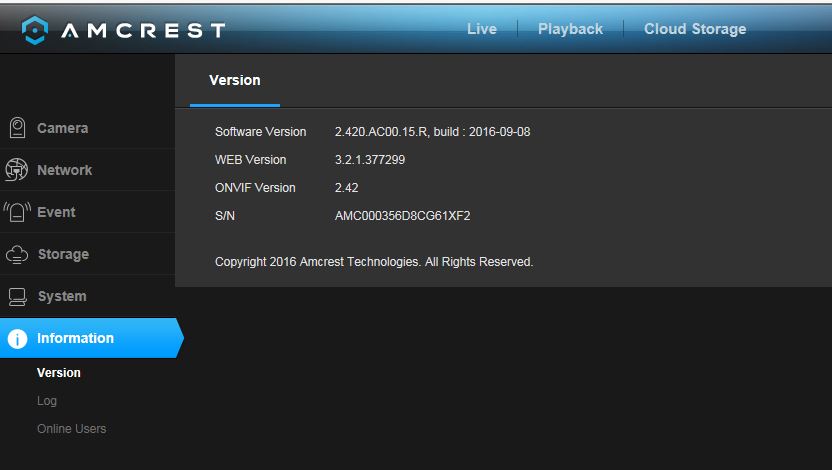Click the Copyright 2016 Amcrest Technologies text

coord(374,262)
